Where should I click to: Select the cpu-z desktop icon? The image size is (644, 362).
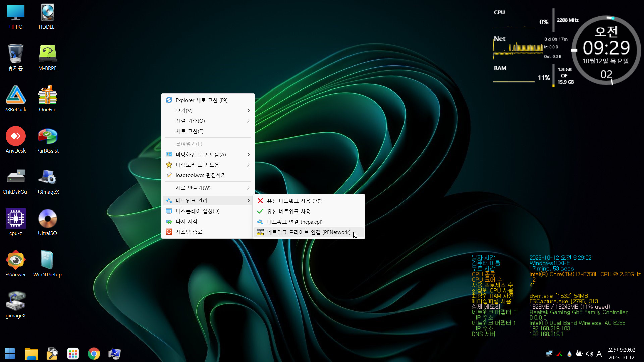point(15,223)
